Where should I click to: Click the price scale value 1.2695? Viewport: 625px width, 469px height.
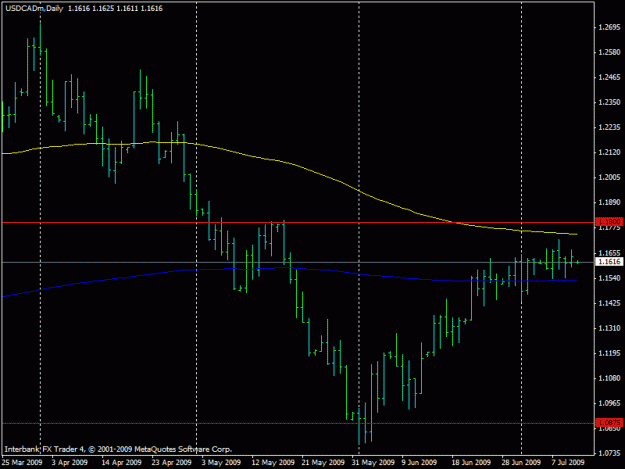coord(610,27)
